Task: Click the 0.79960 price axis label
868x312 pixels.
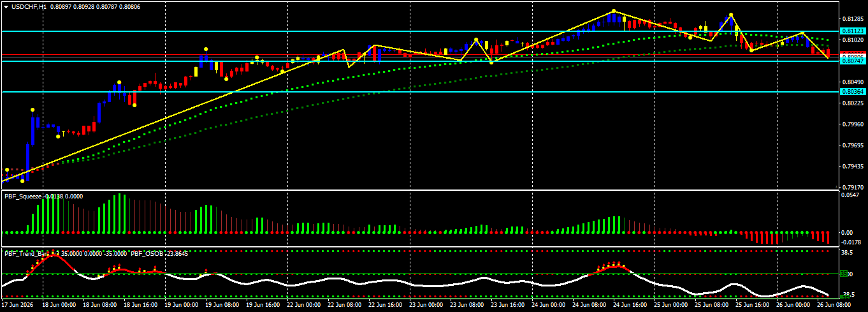Action: click(853, 124)
